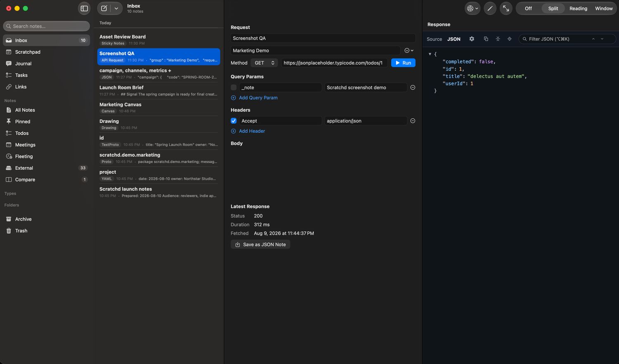Go to previous filter match arrow
This screenshot has width=619, height=364.
[x=593, y=39]
